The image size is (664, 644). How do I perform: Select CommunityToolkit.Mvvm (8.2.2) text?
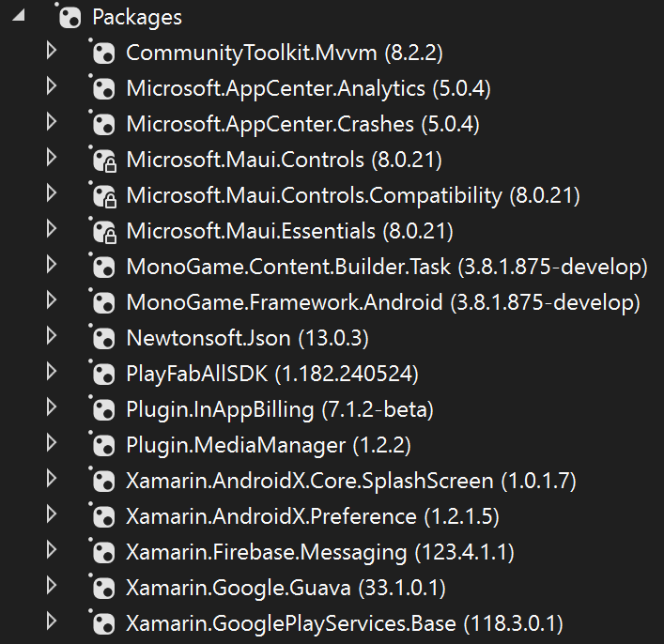(x=285, y=54)
